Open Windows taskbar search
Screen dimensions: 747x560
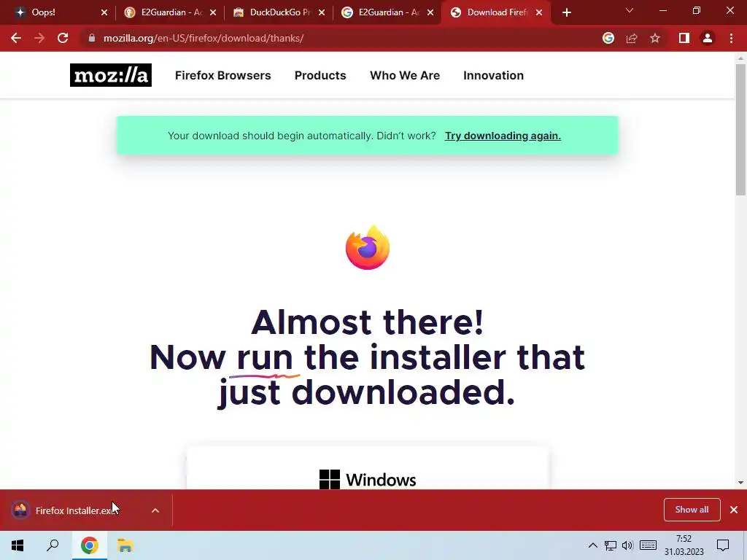point(53,545)
